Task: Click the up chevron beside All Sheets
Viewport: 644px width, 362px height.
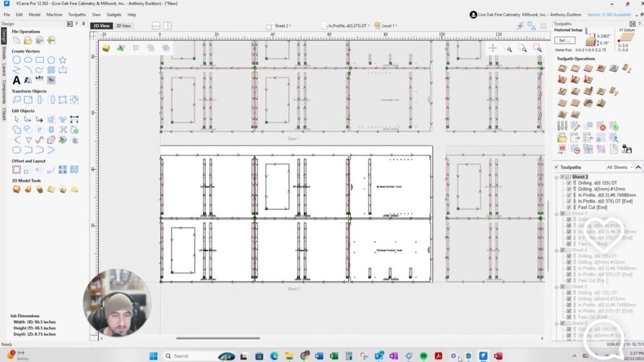Action: (638, 167)
